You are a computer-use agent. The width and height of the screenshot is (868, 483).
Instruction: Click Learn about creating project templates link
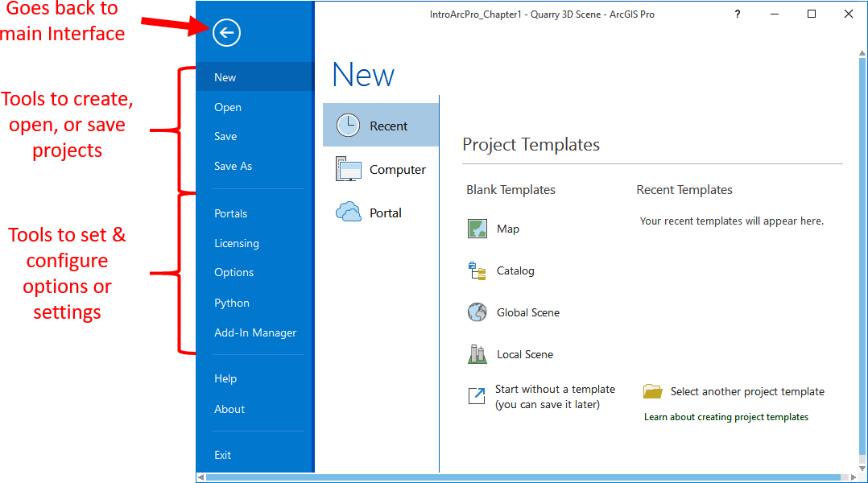[x=725, y=417]
